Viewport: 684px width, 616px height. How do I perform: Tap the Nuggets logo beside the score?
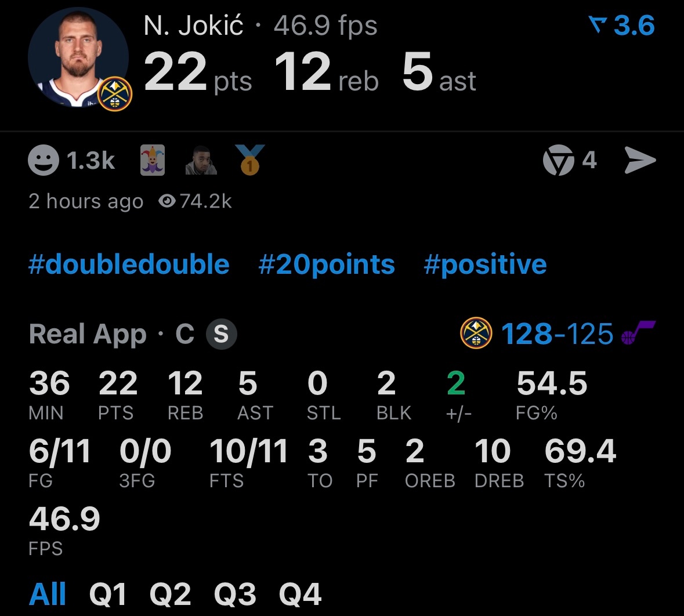(476, 334)
